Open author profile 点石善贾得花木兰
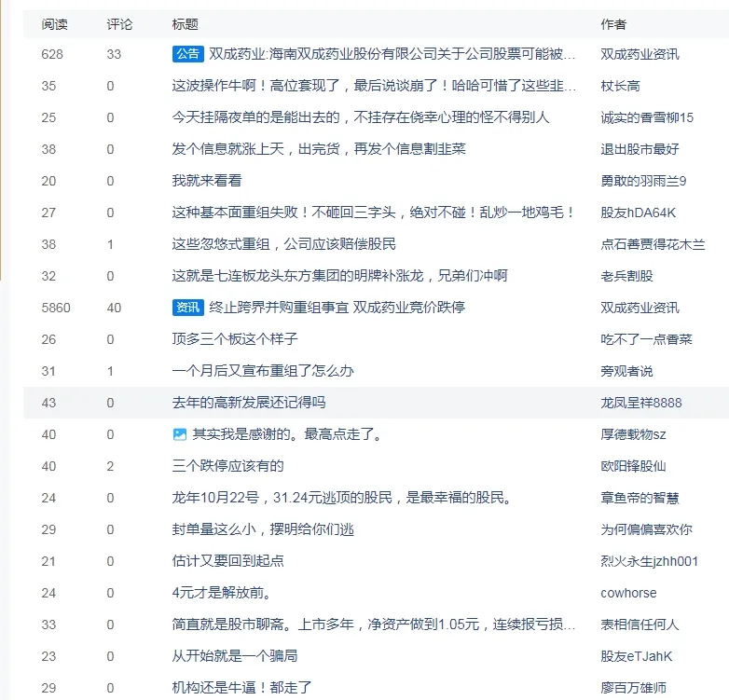729x700 pixels. tap(653, 244)
